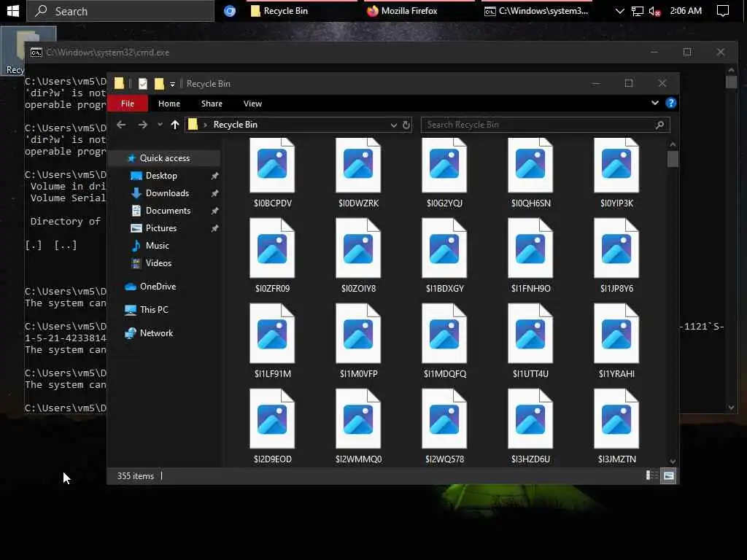The width and height of the screenshot is (747, 560).
Task: Switch to large icons view layout
Action: tap(669, 475)
